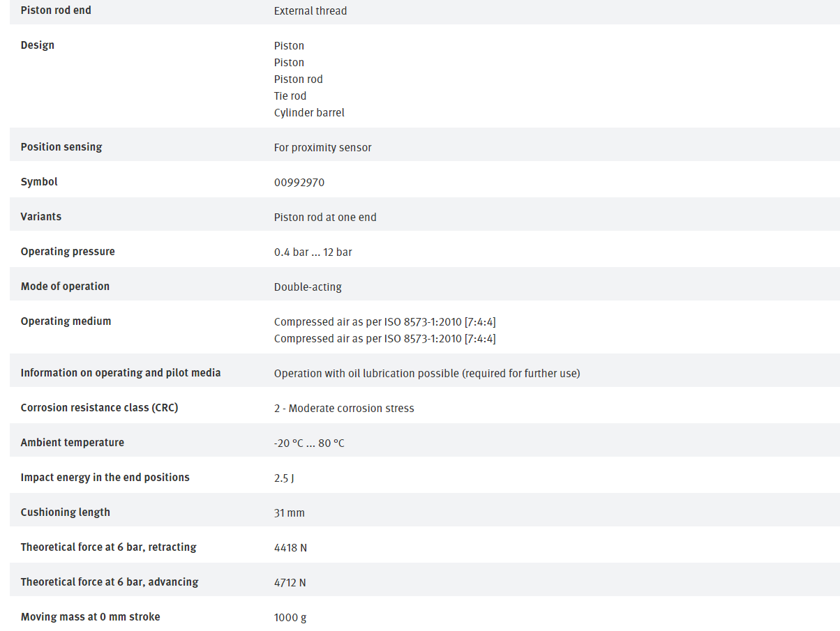Select the Position sensing label

61,147
